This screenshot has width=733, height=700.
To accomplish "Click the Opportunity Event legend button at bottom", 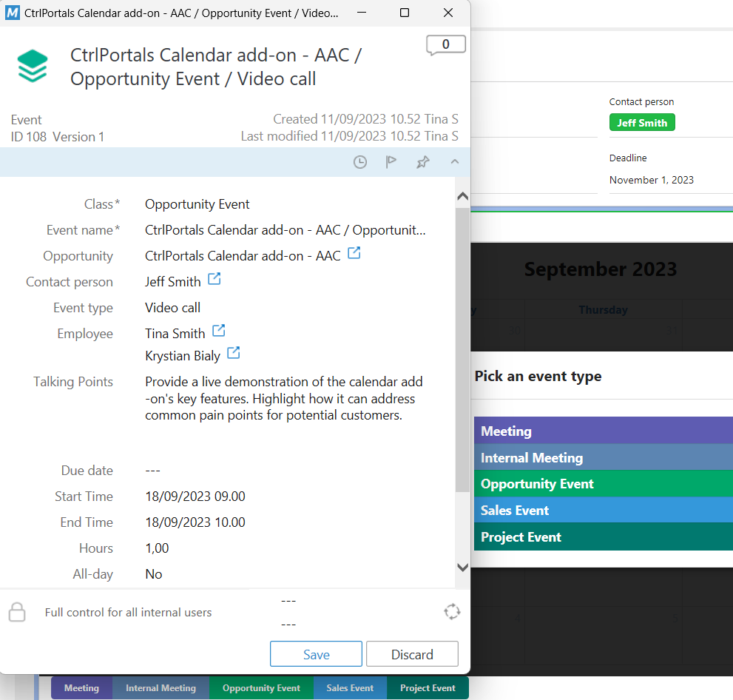I will (x=261, y=688).
